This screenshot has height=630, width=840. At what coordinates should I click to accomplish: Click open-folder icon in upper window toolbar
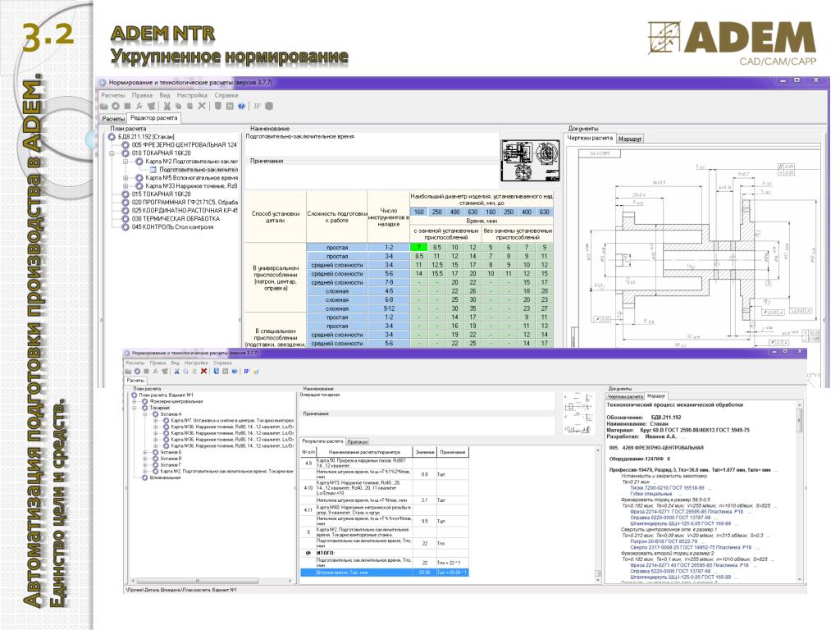click(104, 106)
